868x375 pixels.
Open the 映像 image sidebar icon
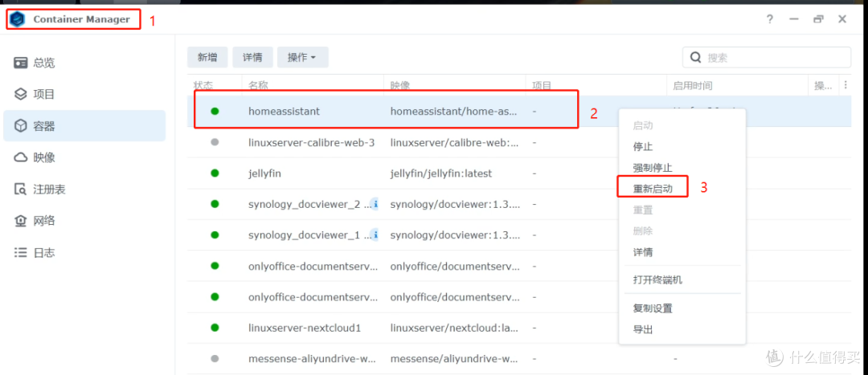click(x=21, y=157)
